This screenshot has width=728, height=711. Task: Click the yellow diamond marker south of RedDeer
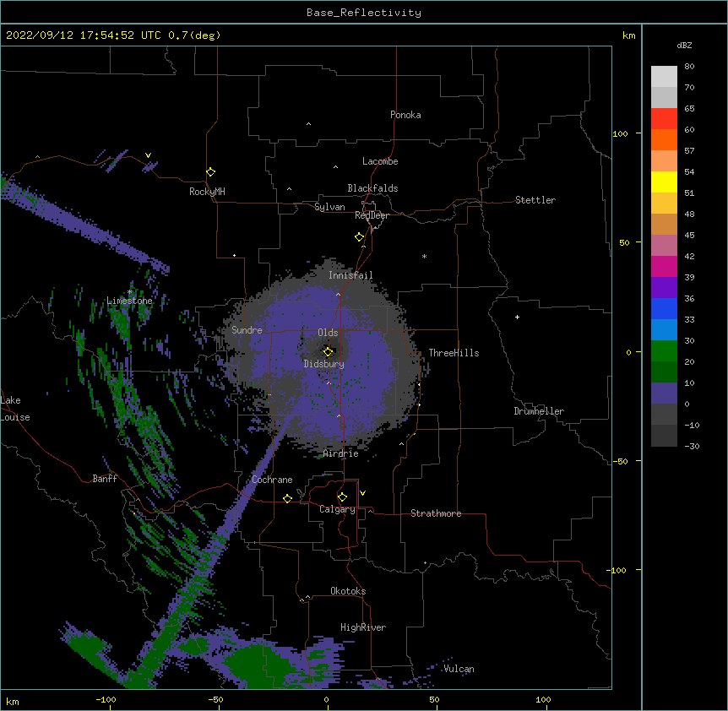[360, 237]
